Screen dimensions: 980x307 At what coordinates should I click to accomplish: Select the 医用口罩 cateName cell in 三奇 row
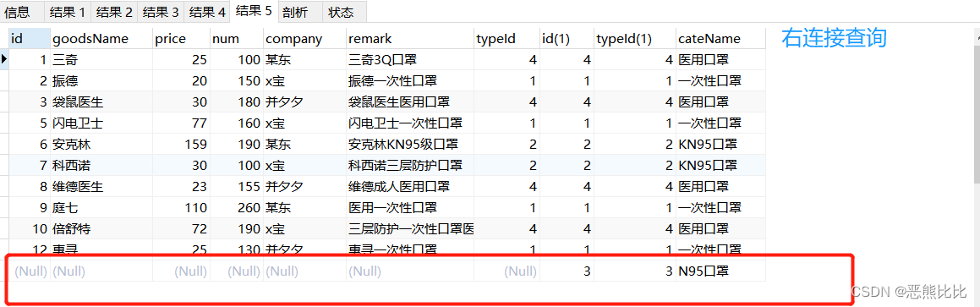720,60
